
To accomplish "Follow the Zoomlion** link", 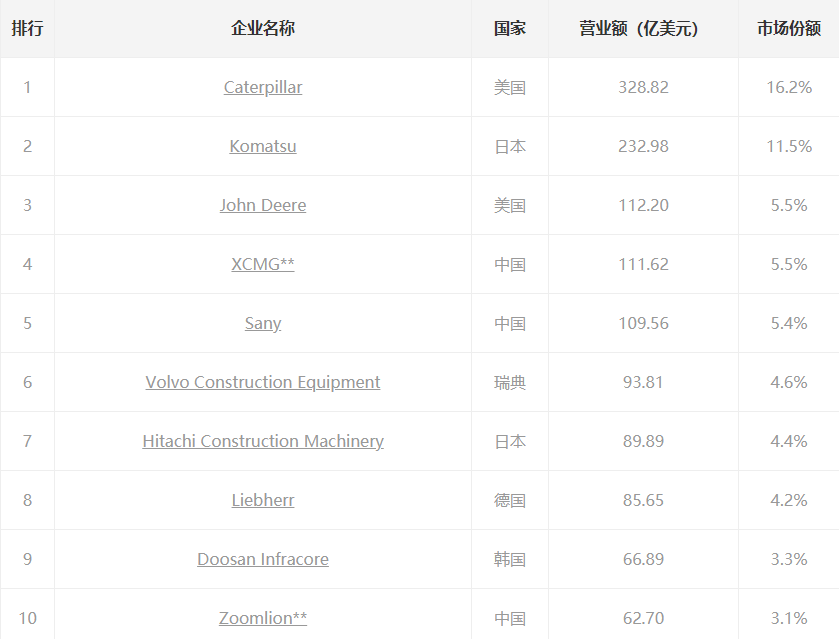I will pyautogui.click(x=263, y=618).
